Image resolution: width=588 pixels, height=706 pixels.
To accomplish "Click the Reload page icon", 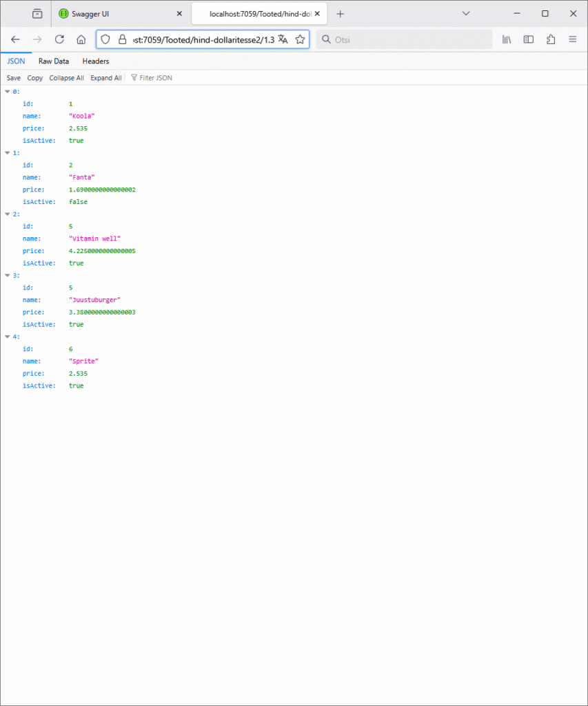I will 59,39.
